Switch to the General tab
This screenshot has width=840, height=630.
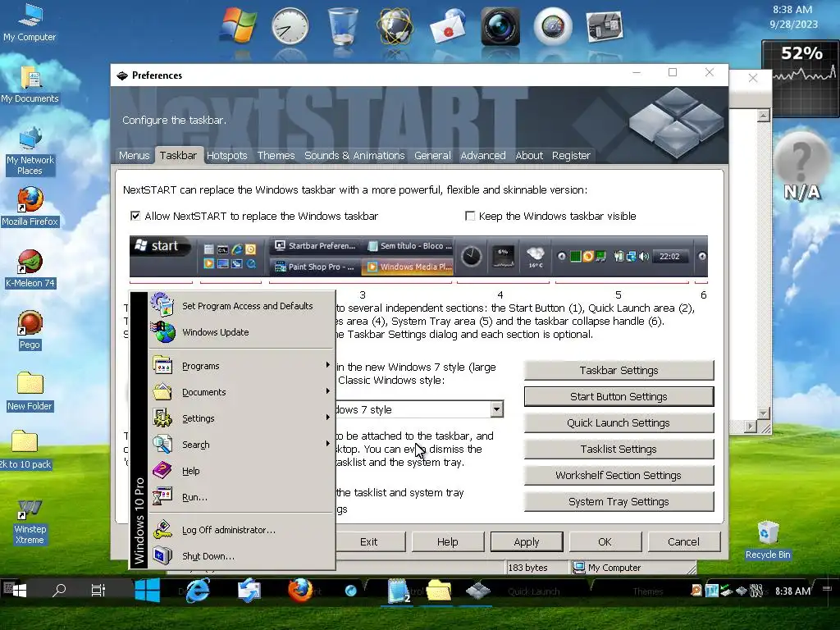(432, 155)
